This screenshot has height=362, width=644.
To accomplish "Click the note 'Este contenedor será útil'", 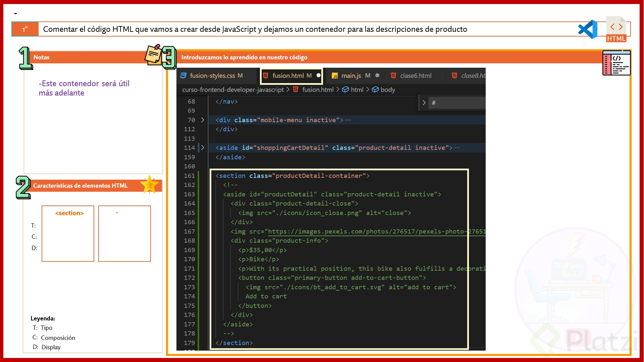I will pyautogui.click(x=84, y=88).
